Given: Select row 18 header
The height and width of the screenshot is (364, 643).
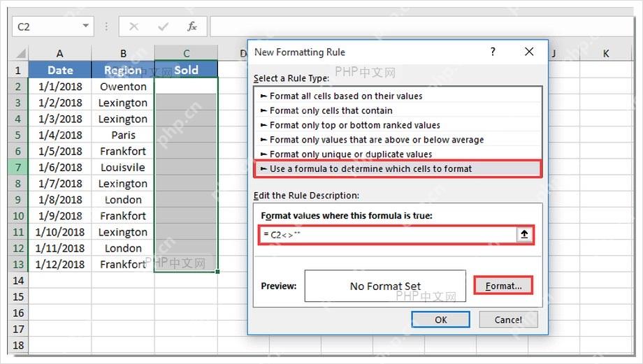Looking at the screenshot, I should [x=18, y=345].
